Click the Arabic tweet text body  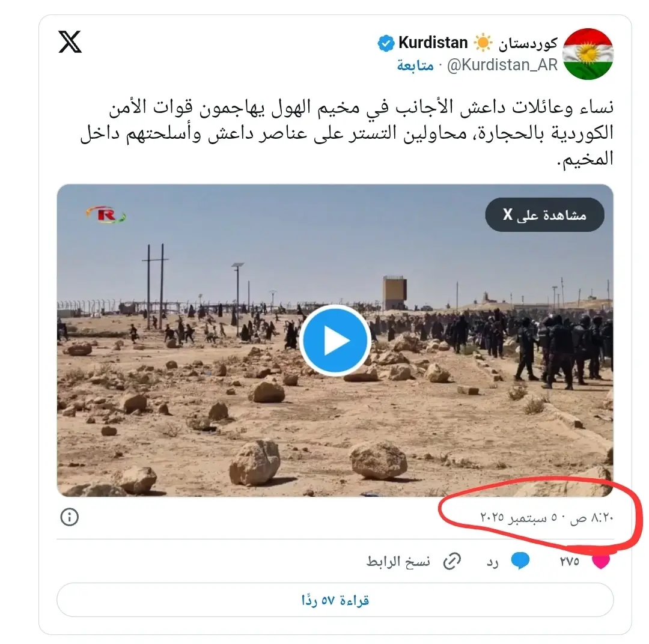coord(347,133)
